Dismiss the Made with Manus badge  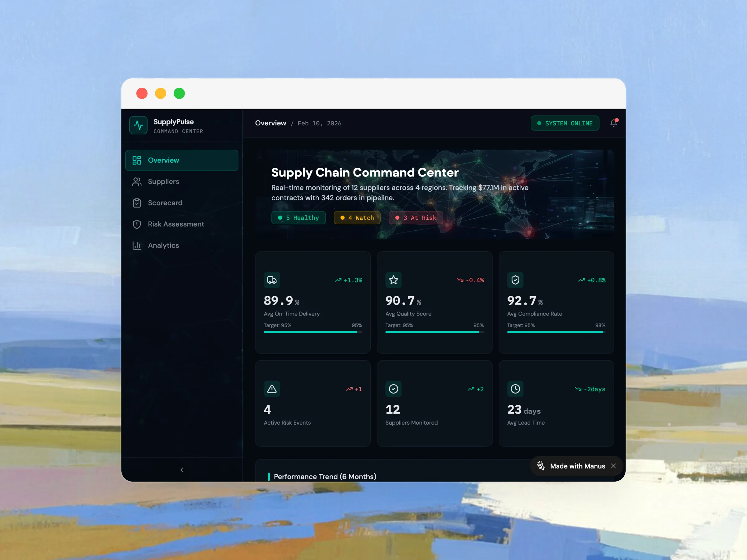point(613,466)
